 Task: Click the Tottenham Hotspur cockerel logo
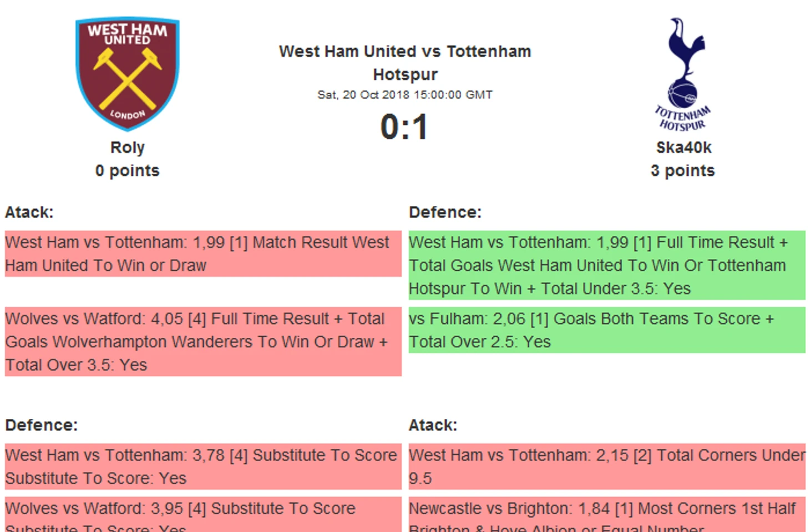[x=683, y=74]
